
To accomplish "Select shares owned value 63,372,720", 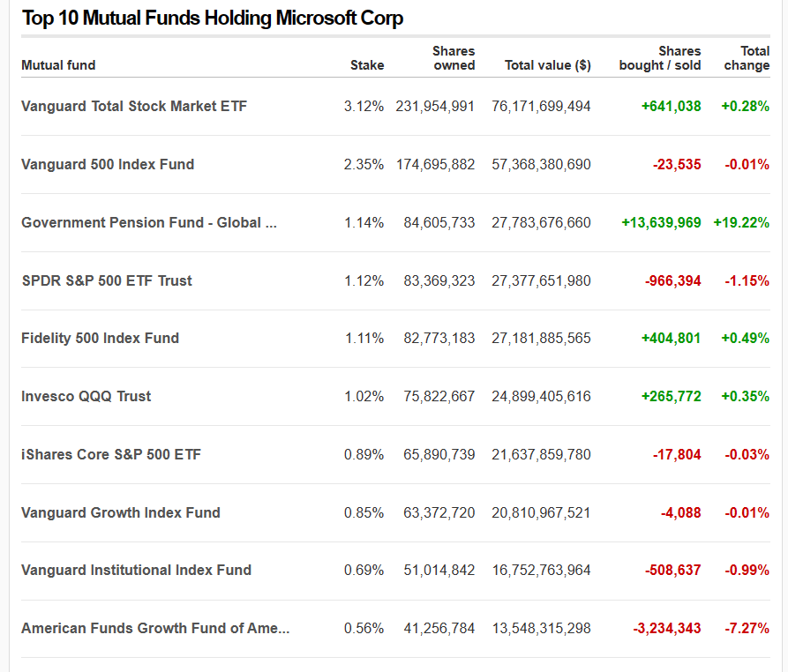I will point(439,512).
